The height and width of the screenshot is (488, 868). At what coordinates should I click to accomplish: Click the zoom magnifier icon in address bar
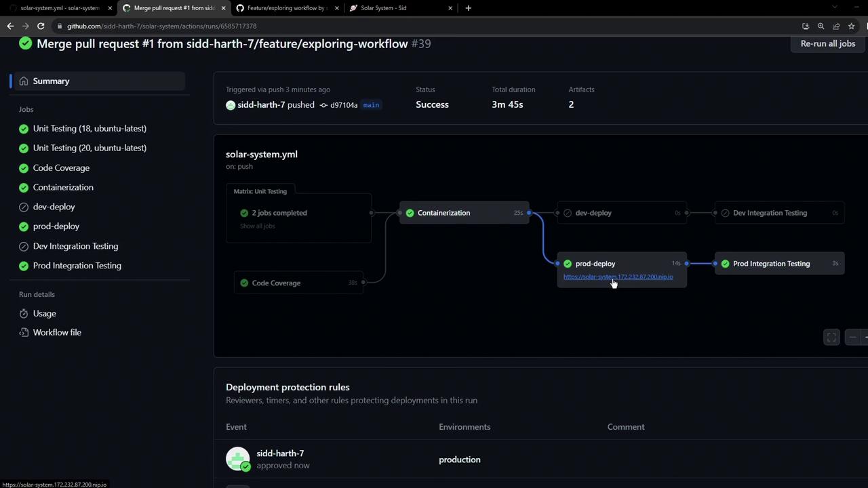(x=821, y=26)
